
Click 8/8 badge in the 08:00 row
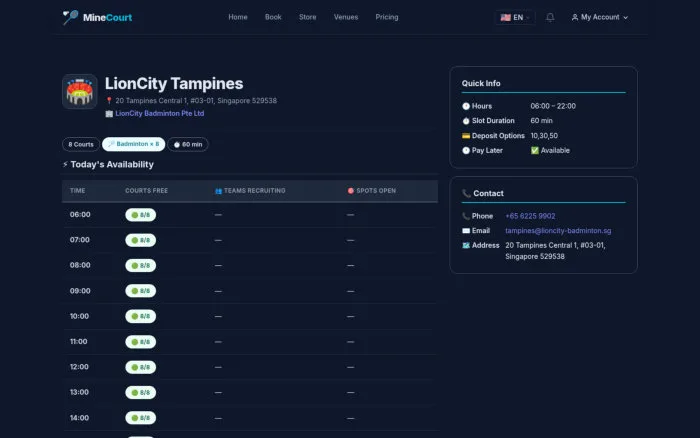[x=141, y=265]
